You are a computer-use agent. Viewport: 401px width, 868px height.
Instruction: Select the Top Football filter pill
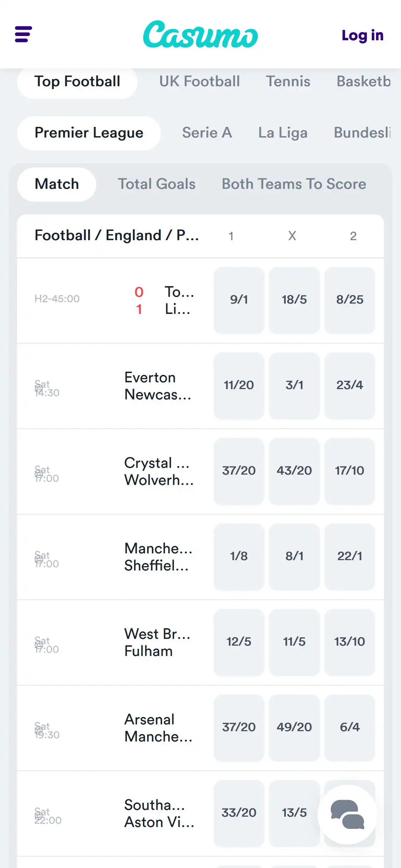tap(77, 81)
